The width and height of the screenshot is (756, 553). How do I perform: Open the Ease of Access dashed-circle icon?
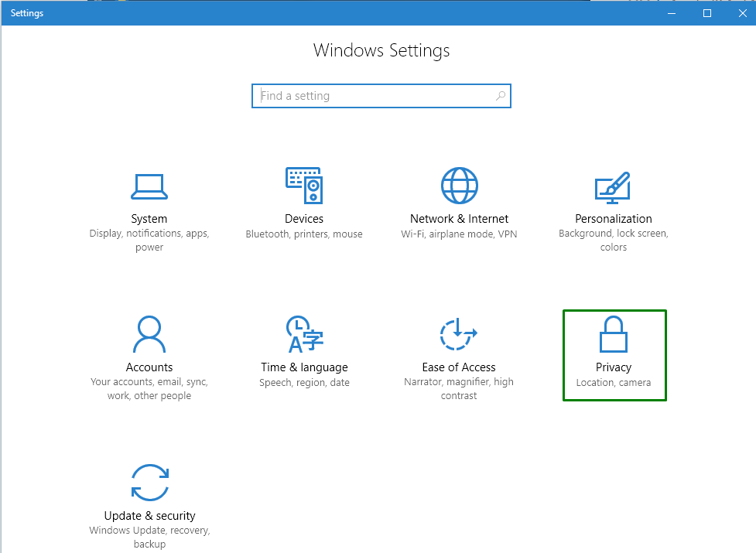pyautogui.click(x=459, y=334)
